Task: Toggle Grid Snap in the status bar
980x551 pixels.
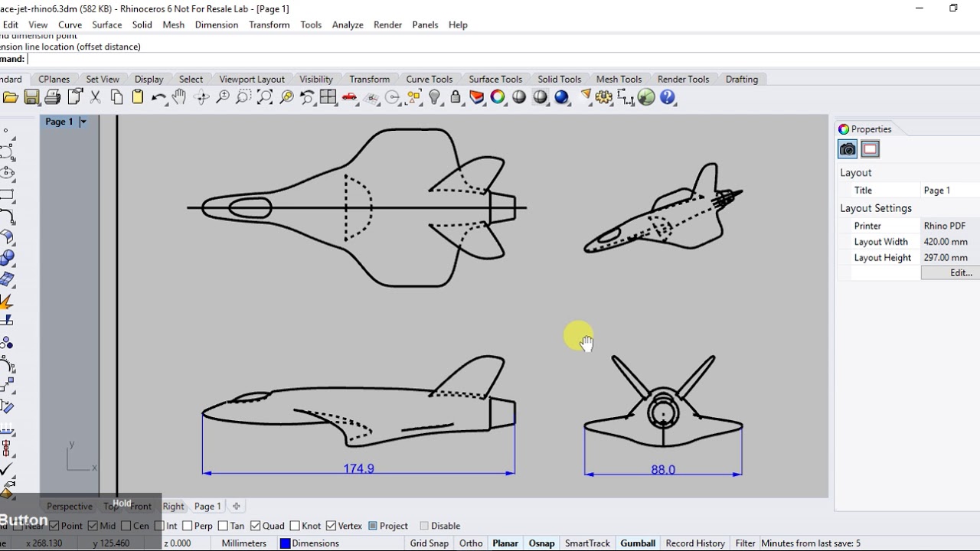Action: coord(429,543)
